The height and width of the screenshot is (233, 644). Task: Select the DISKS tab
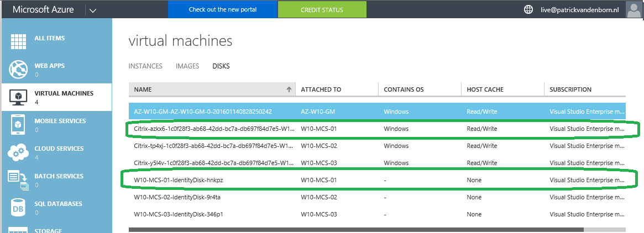(221, 66)
